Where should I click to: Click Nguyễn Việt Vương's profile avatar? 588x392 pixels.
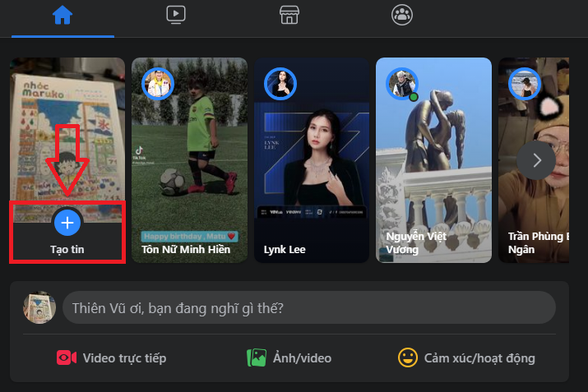402,84
